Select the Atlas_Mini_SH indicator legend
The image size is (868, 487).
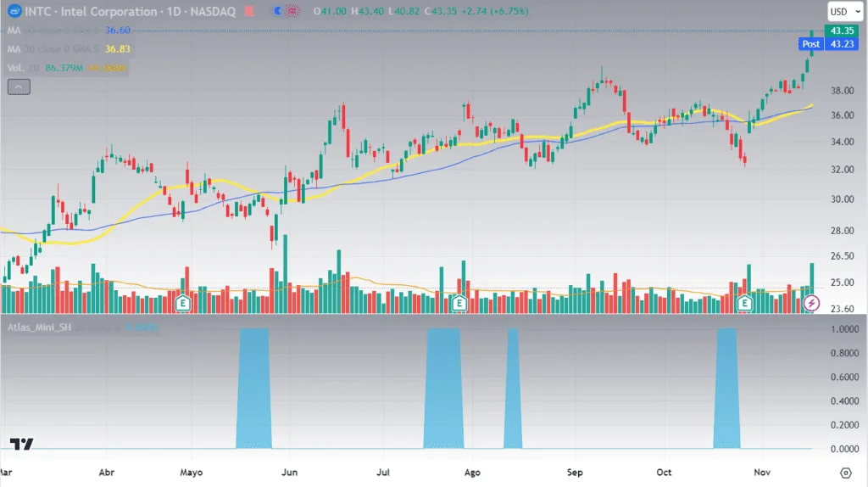tap(83, 327)
